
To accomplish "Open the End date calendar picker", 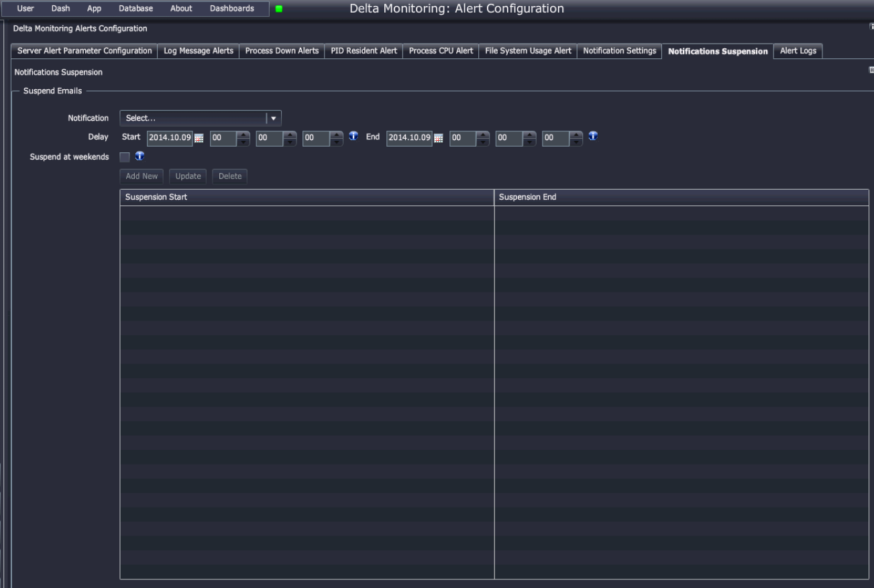I will click(439, 138).
